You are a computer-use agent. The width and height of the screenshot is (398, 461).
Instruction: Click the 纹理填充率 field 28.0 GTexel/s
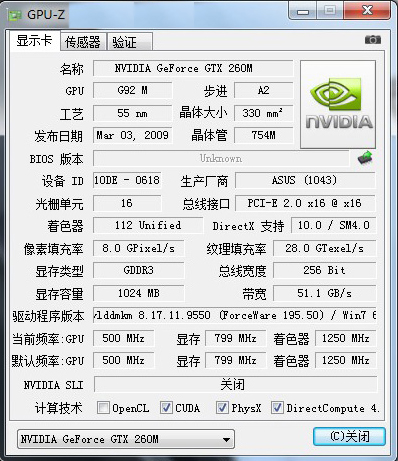(324, 248)
